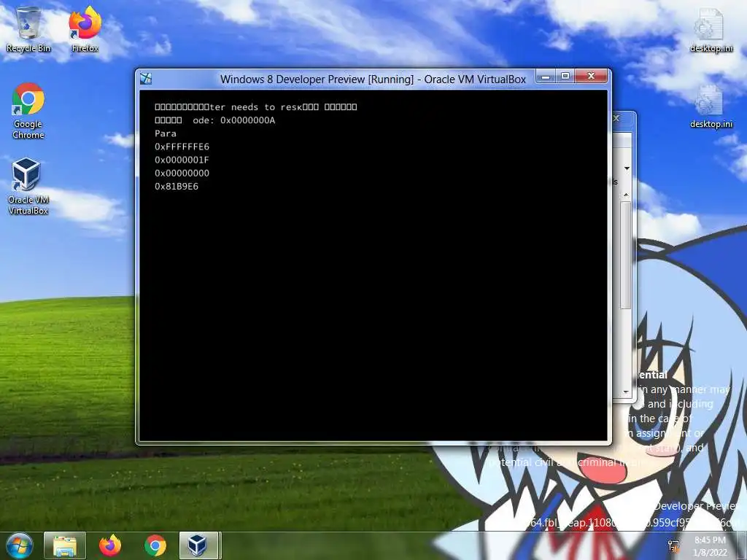This screenshot has height=560, width=747.
Task: Select the upper desktop.ini file icon
Action: [x=711, y=29]
